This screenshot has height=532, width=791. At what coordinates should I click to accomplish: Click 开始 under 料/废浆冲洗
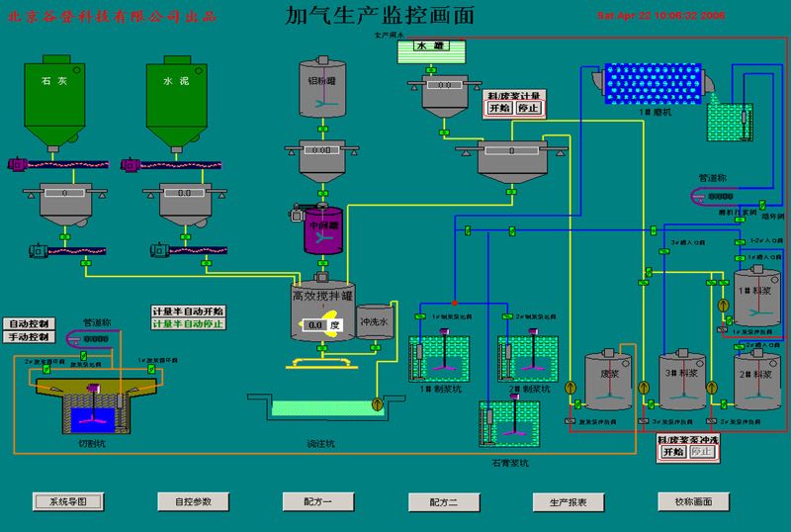coord(673,452)
